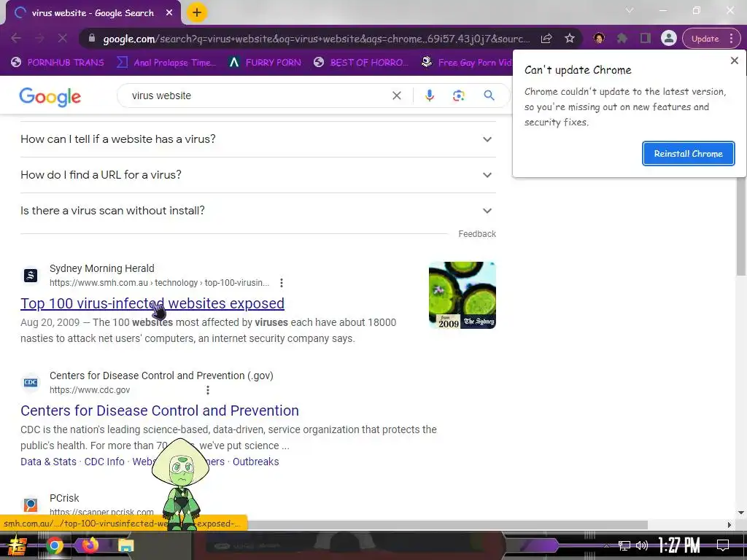
Task: Expand 'How can I tell if a website has a virus?'
Action: coord(258,139)
